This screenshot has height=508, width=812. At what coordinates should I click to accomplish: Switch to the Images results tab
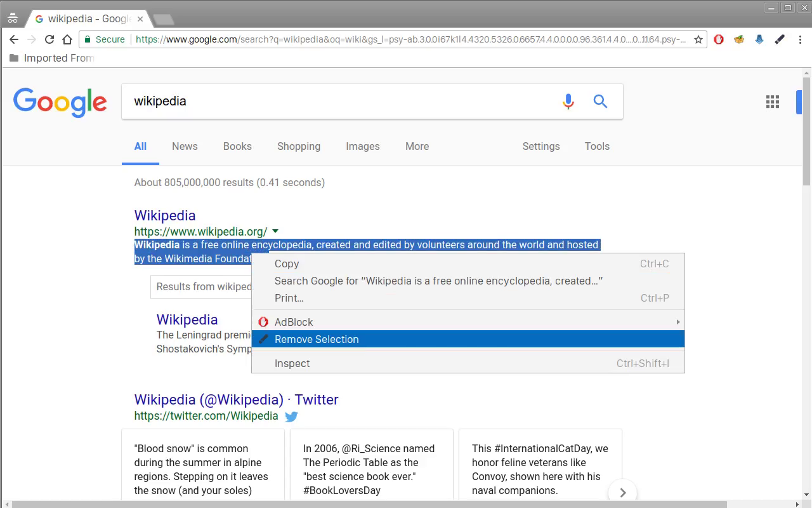(363, 146)
